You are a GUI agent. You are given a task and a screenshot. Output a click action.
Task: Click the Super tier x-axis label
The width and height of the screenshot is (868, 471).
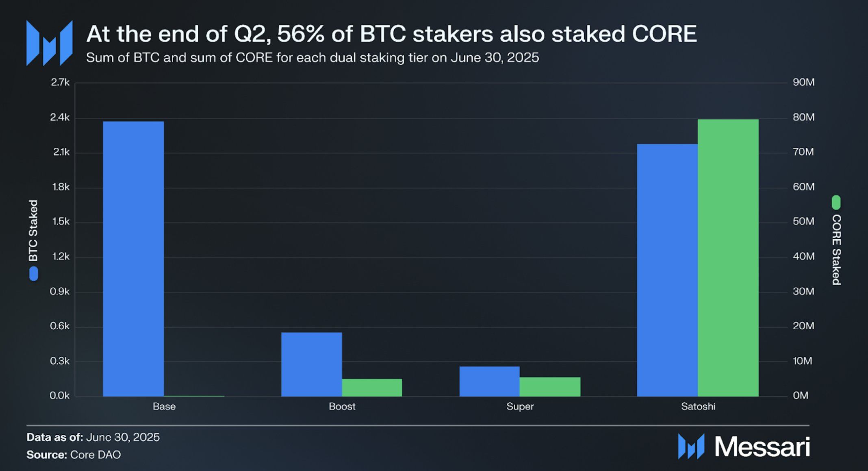pyautogui.click(x=520, y=406)
